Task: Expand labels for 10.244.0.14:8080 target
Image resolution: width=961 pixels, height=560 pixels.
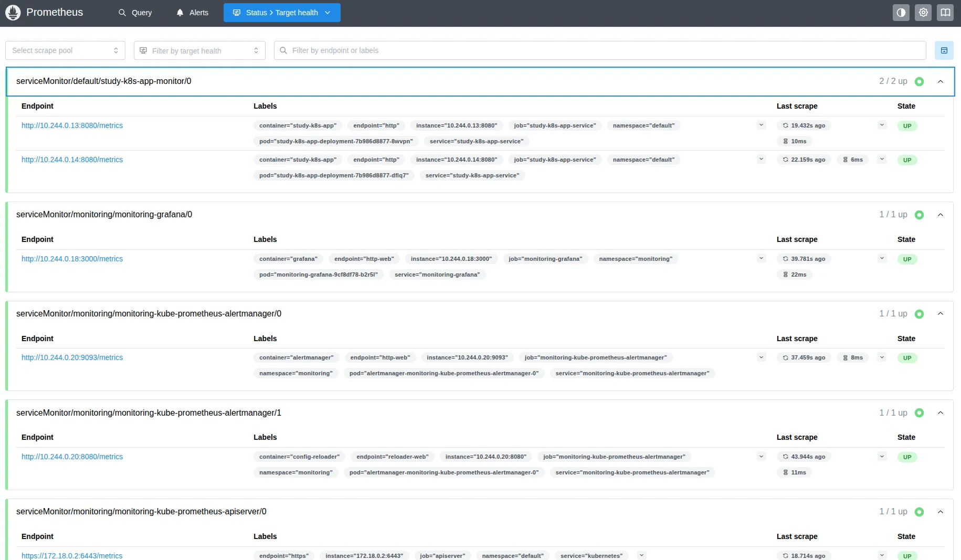Action: click(x=762, y=159)
